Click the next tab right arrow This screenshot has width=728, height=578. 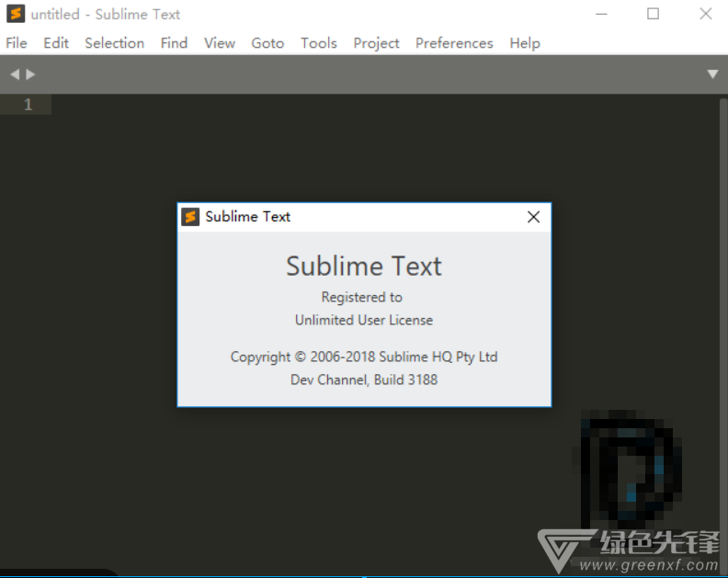click(x=30, y=74)
